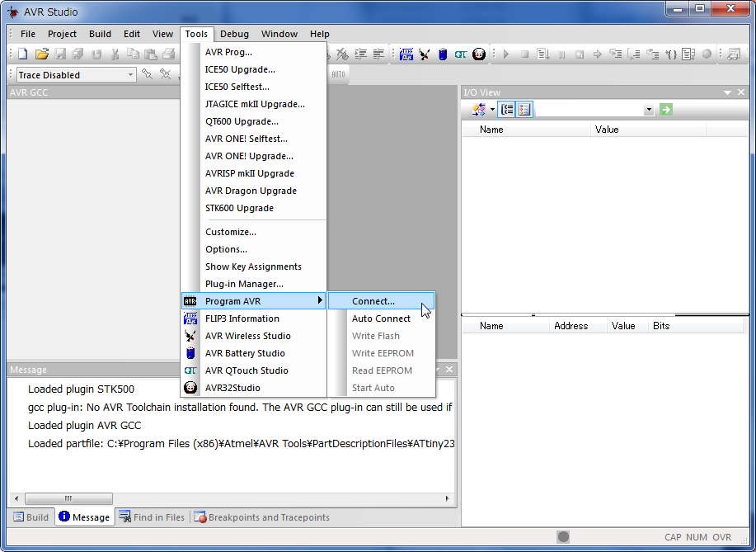Screen dimensions: 756x552
Task: Close the I/O View panel
Action: point(741,92)
